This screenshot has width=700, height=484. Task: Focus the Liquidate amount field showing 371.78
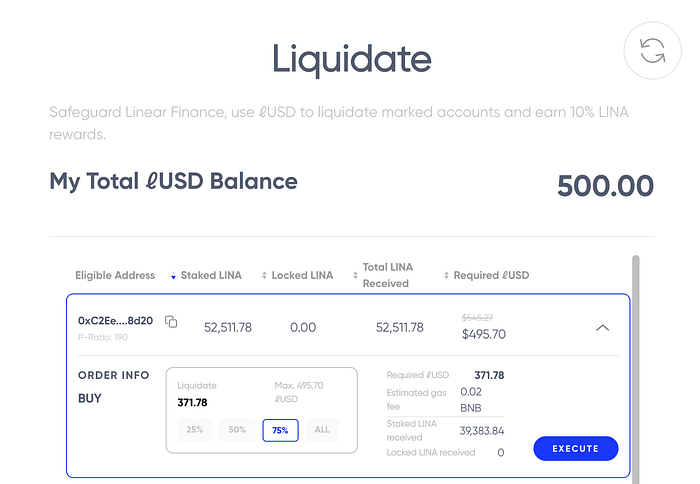pos(192,403)
